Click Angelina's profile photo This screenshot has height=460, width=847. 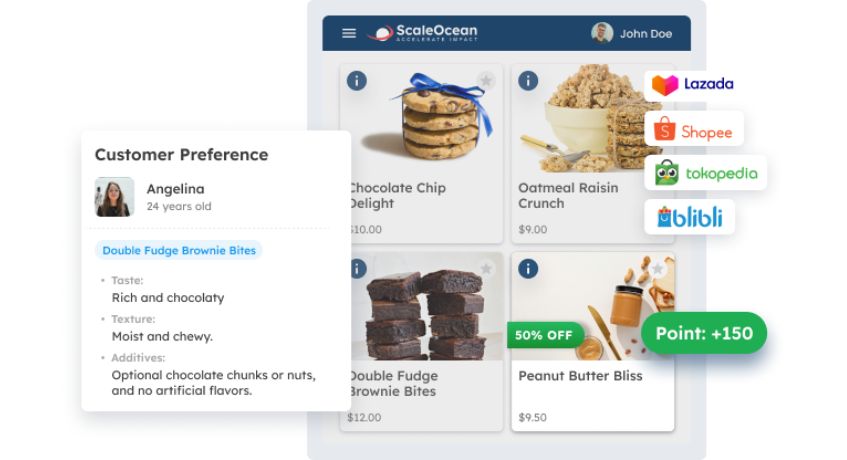(114, 197)
